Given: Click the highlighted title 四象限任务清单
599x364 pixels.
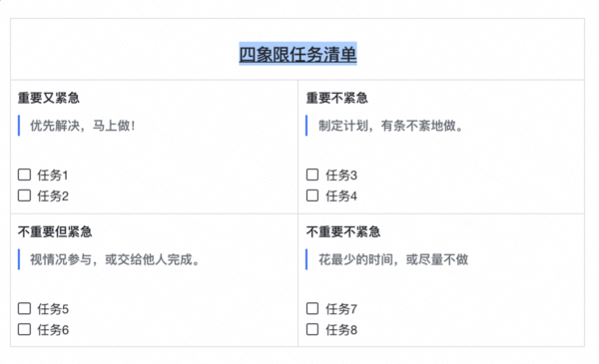Looking at the screenshot, I should click(x=298, y=54).
